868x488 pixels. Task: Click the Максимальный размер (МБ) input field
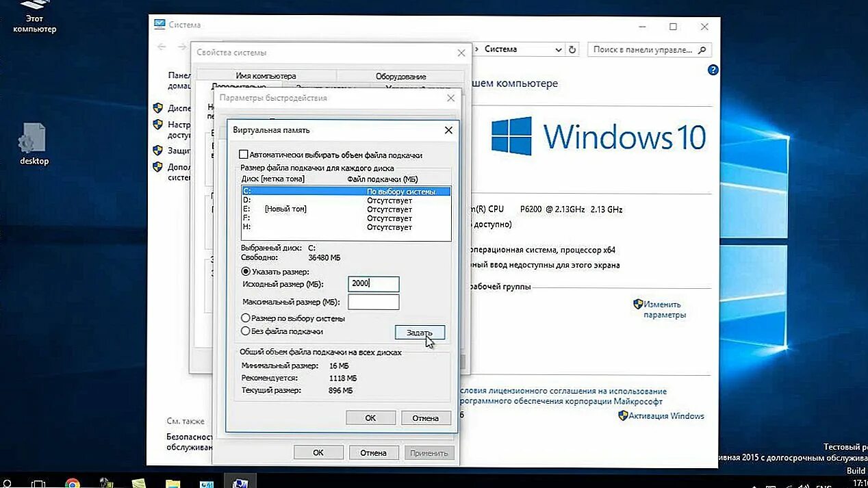click(373, 302)
